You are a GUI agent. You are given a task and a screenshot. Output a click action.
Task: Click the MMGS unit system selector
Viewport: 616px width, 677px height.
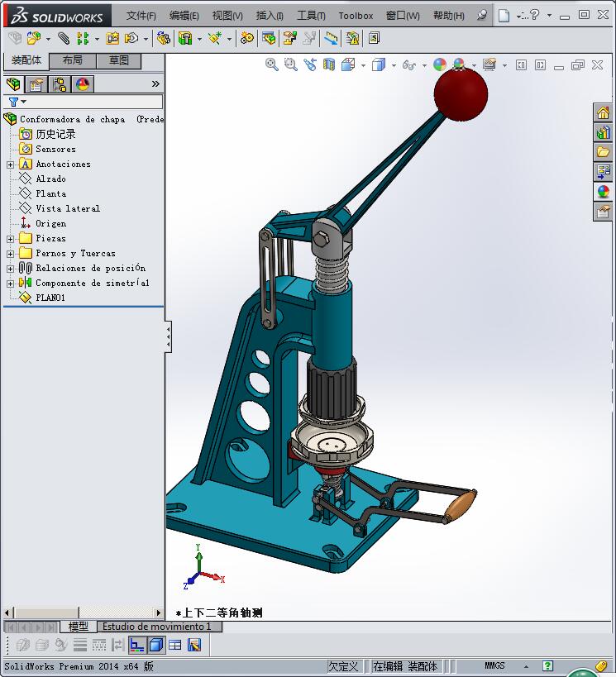pyautogui.click(x=494, y=665)
